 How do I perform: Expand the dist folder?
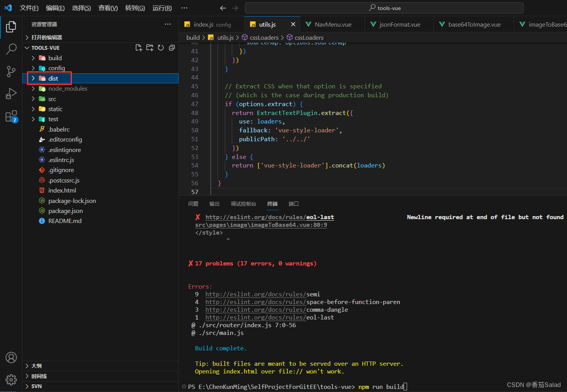(x=100, y=78)
